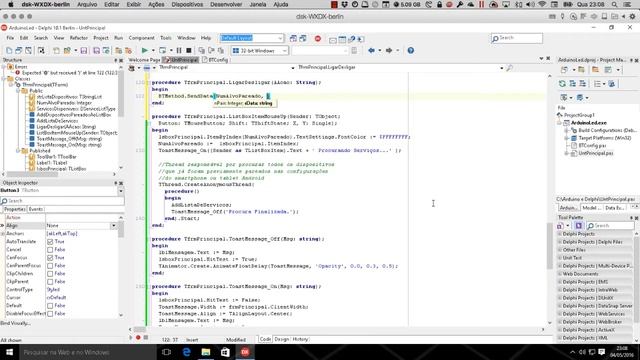This screenshot has height=360, width=640.
Task: Open the TfrmPrincipal.LigarDesligar method dropdown
Action: pyautogui.click(x=502, y=68)
